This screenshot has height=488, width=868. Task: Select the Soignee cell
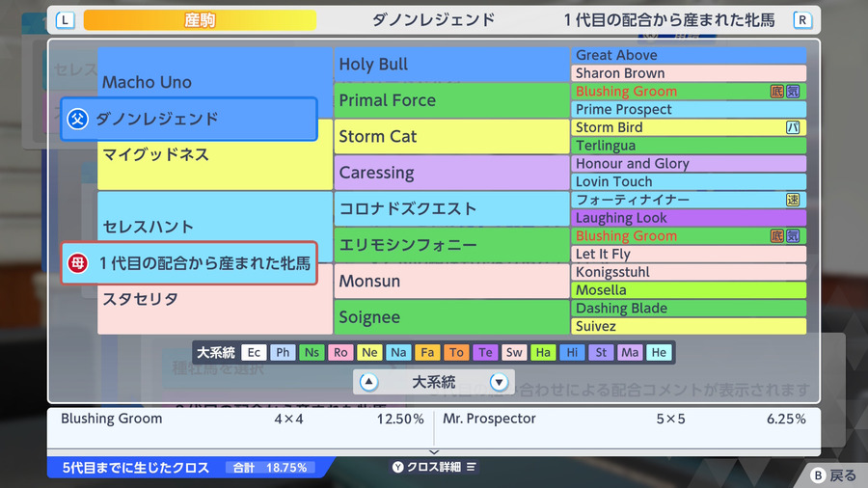[x=451, y=317]
